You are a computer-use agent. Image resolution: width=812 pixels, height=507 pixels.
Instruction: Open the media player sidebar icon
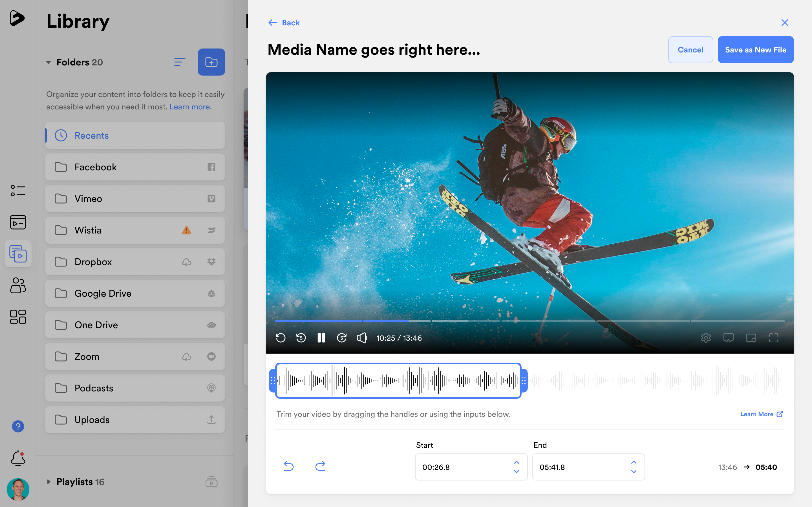(18, 222)
